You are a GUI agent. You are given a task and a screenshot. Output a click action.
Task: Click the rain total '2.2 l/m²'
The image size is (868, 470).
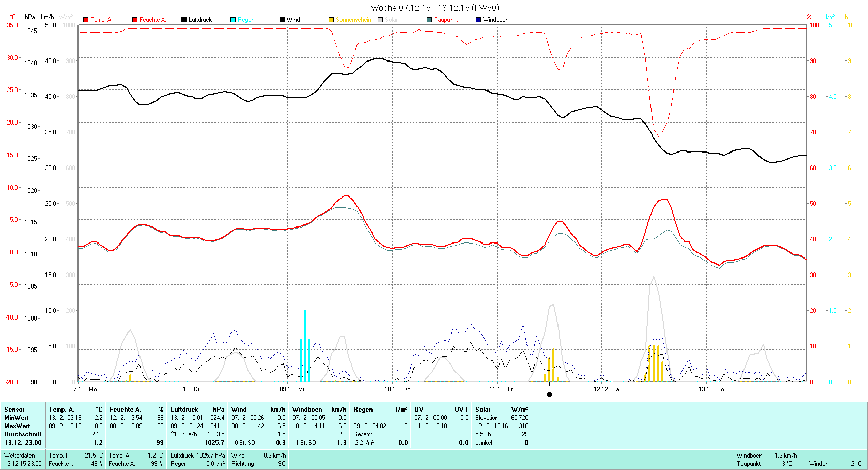tap(364, 443)
